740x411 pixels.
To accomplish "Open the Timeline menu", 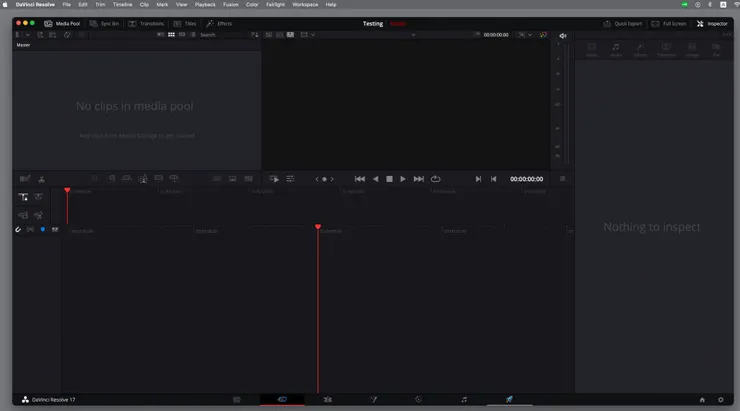I will [122, 5].
